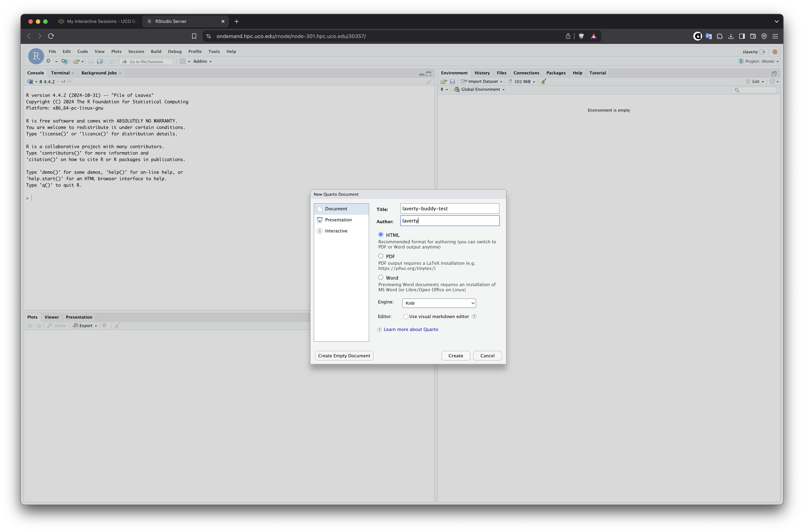804x532 pixels.
Task: Click the Brave Shields lion icon
Action: [x=581, y=36]
